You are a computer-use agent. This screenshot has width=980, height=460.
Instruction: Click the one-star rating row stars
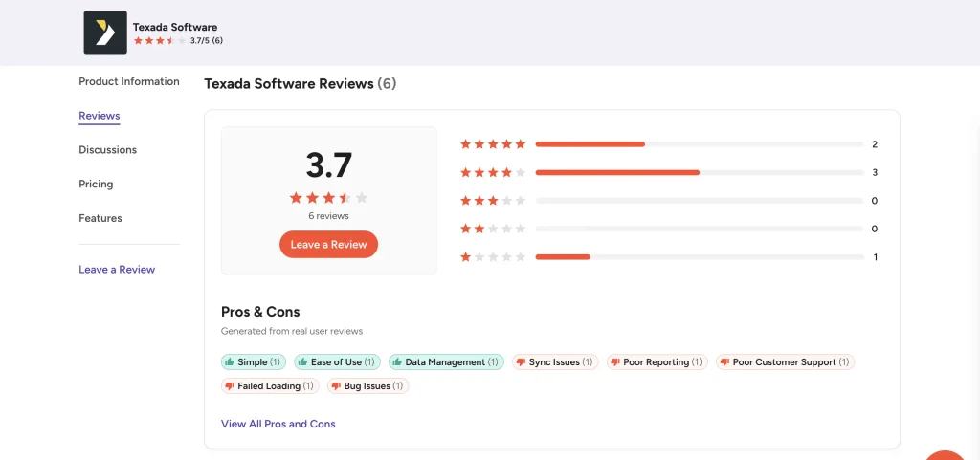coord(493,257)
